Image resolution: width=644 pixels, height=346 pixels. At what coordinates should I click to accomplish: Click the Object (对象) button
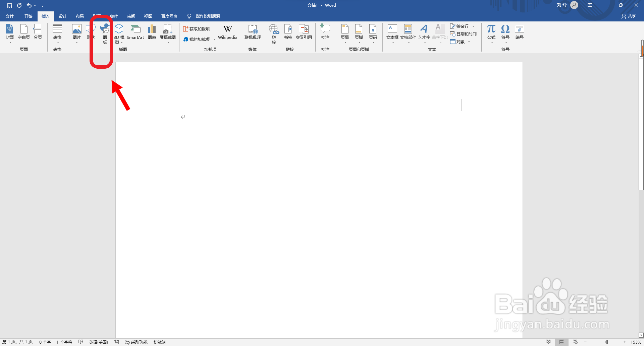point(458,42)
